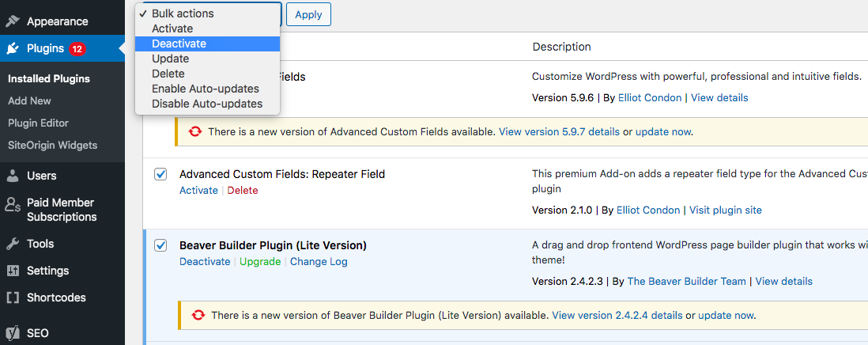Open the Add New submenu item

29,100
